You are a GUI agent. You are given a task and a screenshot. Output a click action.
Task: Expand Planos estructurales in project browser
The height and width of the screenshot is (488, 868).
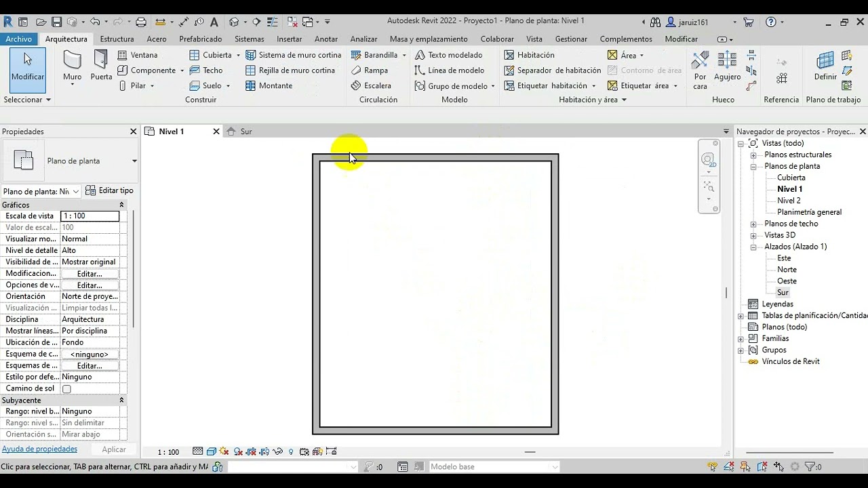(753, 155)
